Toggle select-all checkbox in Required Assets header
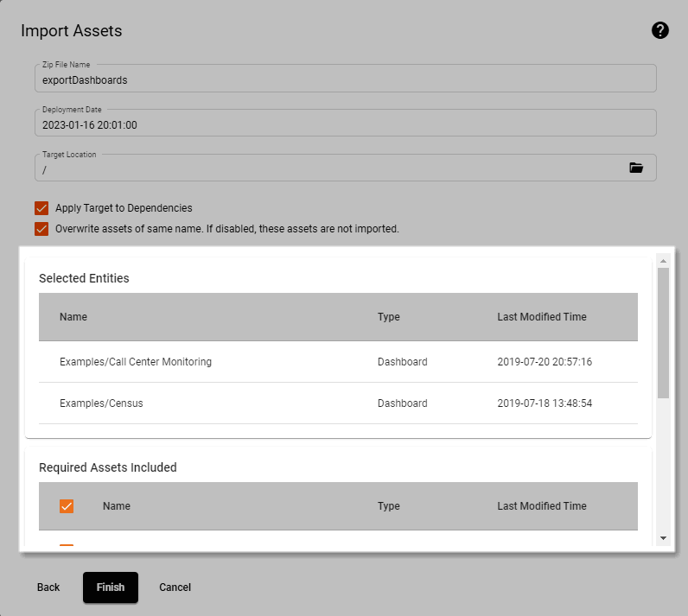The height and width of the screenshot is (616, 688). pos(67,506)
